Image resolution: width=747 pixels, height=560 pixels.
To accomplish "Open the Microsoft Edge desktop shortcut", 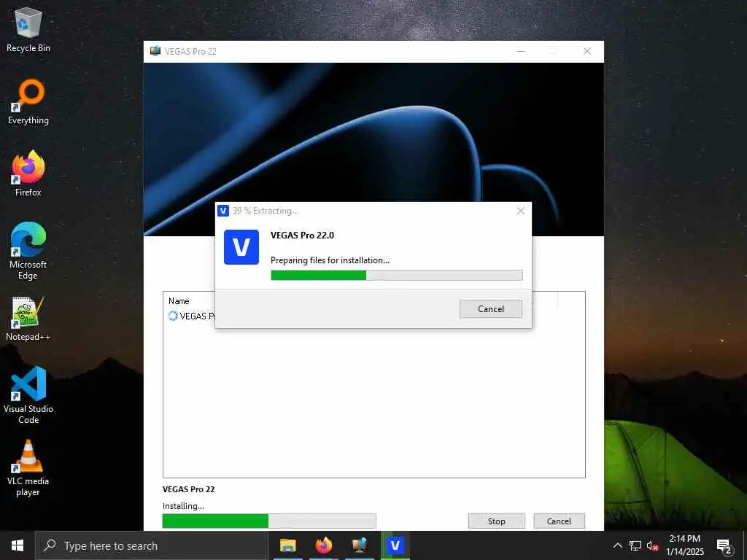I will click(x=28, y=251).
